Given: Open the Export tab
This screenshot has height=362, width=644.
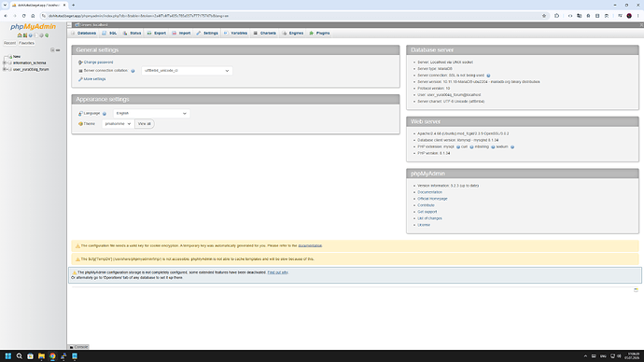Looking at the screenshot, I should (x=157, y=33).
